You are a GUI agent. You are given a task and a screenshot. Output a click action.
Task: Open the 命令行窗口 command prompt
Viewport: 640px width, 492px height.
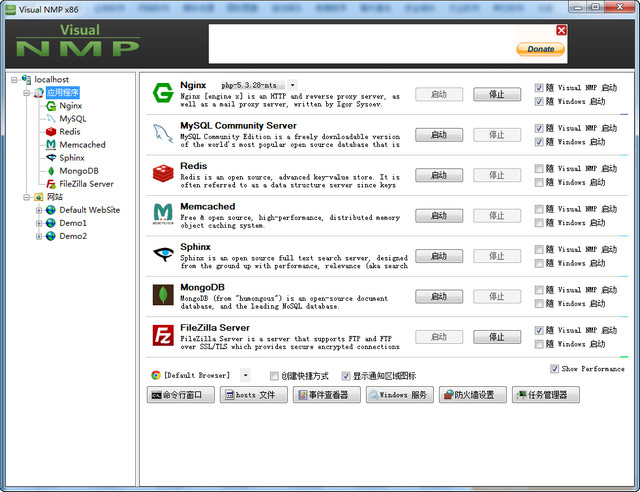pos(181,395)
